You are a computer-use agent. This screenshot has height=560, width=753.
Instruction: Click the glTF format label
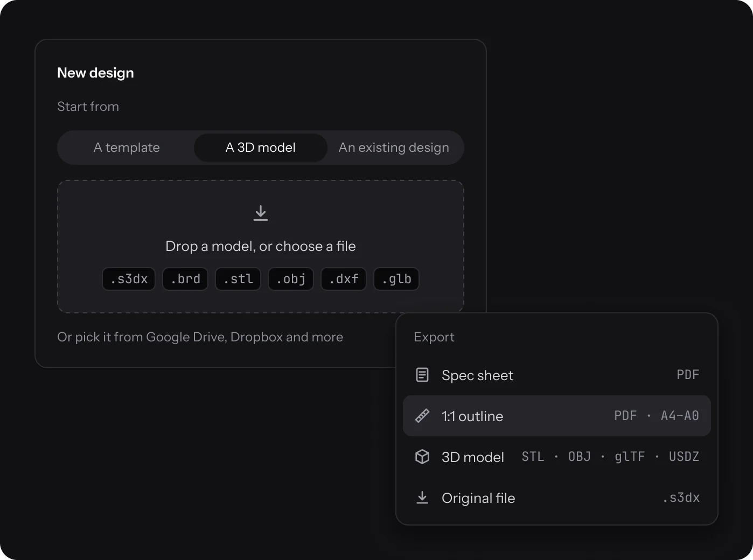point(630,457)
